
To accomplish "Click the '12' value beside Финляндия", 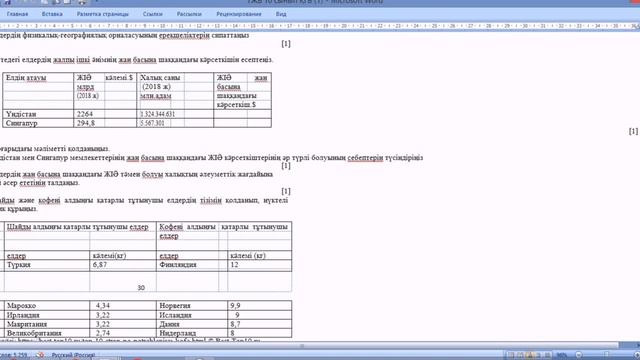I will click(x=259, y=265).
